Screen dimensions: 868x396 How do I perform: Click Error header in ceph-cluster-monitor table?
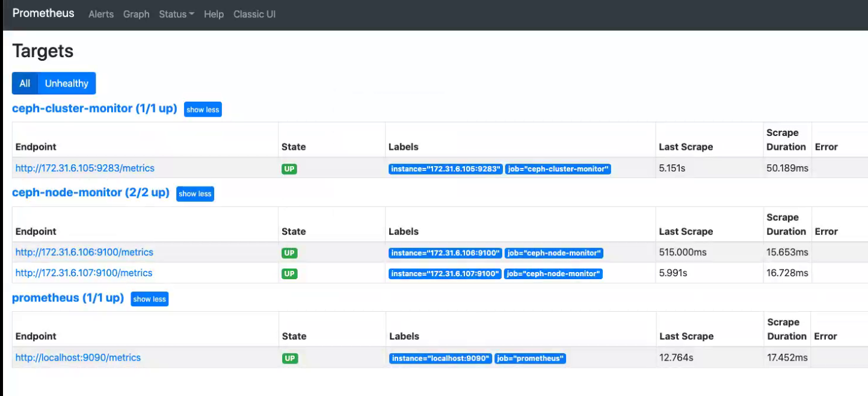pyautogui.click(x=826, y=147)
